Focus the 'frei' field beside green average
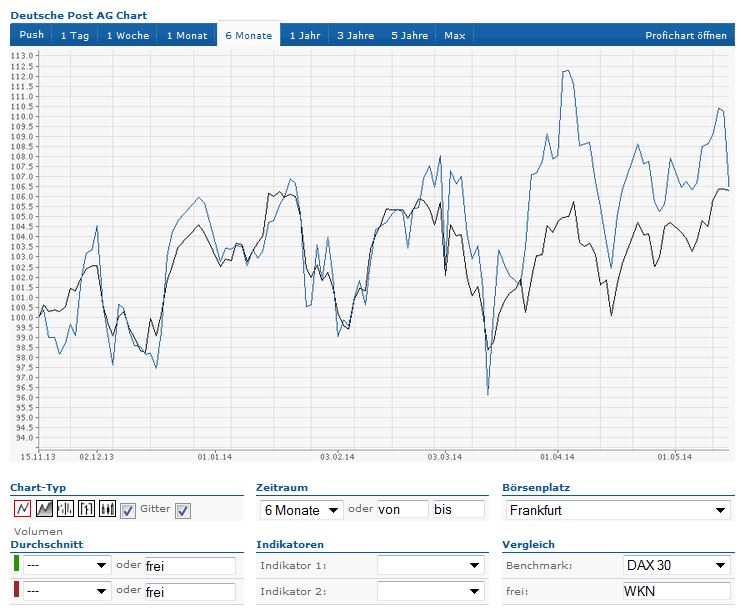Viewport: 741px width, 614px height. [190, 566]
